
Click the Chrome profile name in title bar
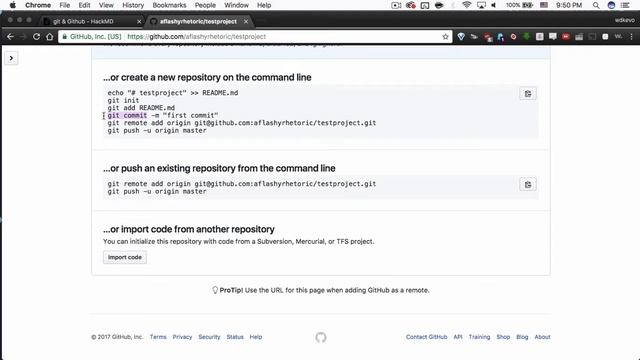[x=624, y=20]
